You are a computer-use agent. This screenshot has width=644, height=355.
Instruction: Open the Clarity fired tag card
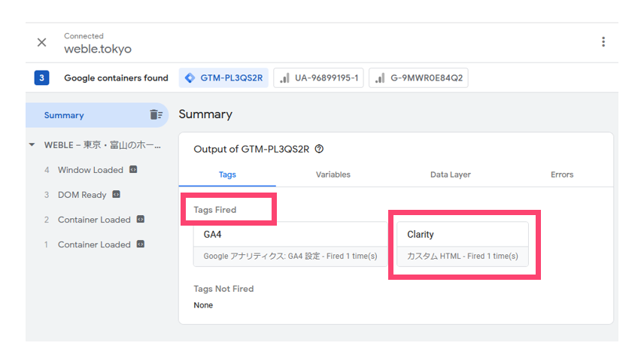coord(463,244)
